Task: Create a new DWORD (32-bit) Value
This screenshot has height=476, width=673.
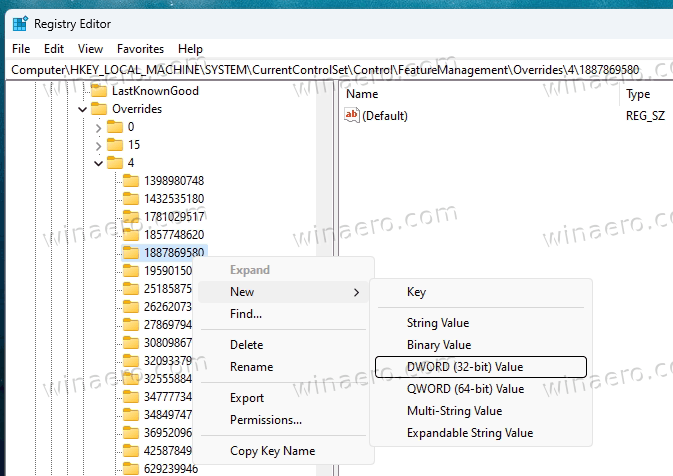Action: tap(481, 367)
